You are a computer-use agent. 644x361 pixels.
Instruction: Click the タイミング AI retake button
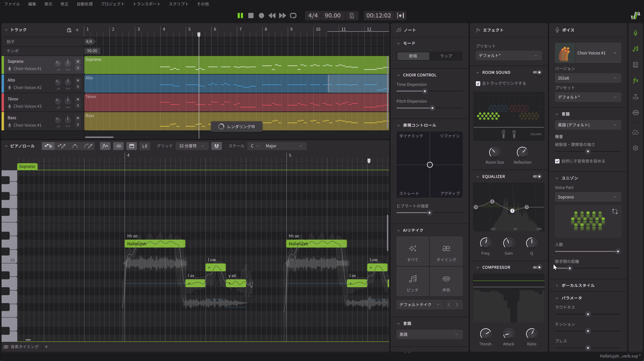pyautogui.click(x=446, y=251)
